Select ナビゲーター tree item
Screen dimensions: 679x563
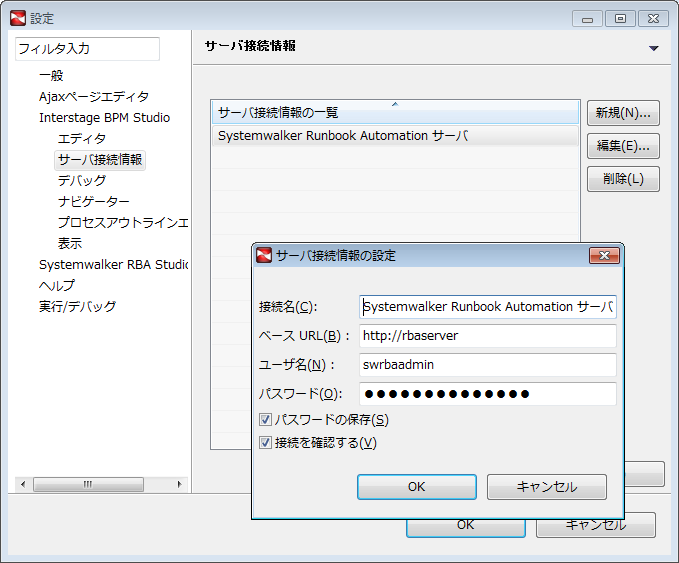pos(94,201)
